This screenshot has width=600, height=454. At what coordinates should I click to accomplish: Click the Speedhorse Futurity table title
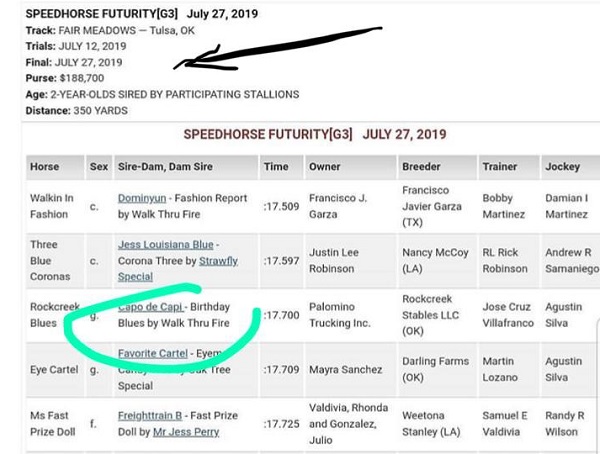pyautogui.click(x=315, y=134)
